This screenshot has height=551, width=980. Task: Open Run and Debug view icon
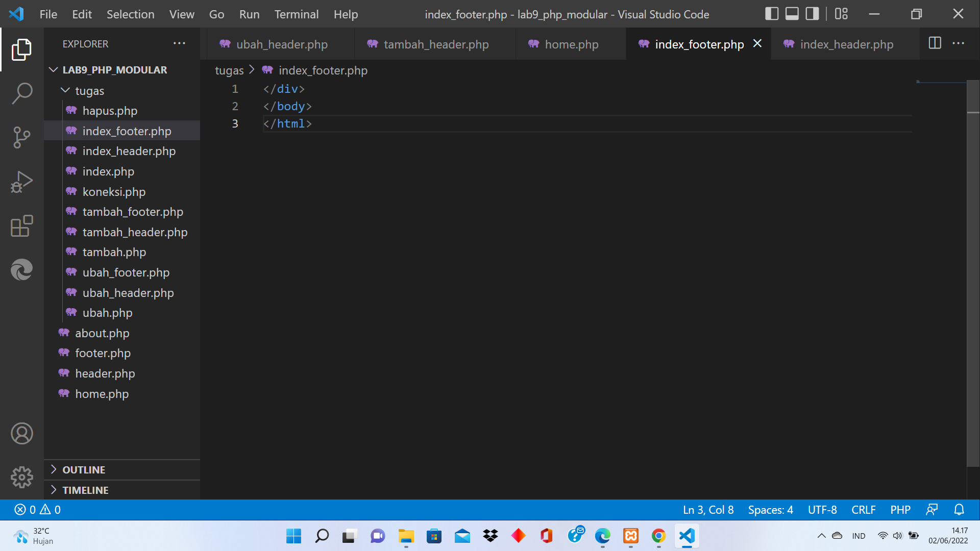pos(21,182)
